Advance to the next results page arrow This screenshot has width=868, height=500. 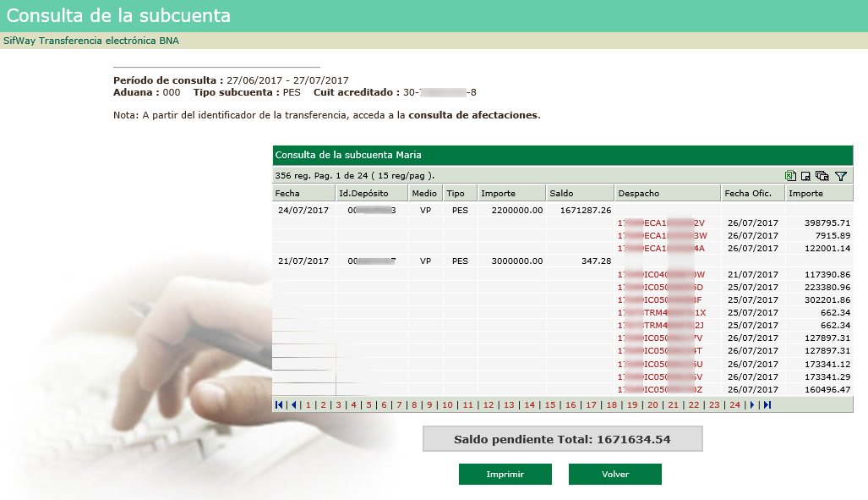point(752,405)
